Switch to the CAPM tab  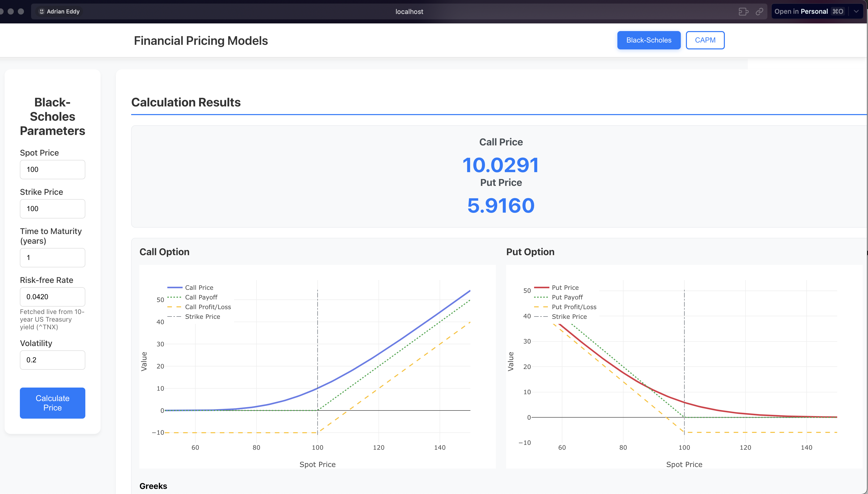(x=705, y=40)
